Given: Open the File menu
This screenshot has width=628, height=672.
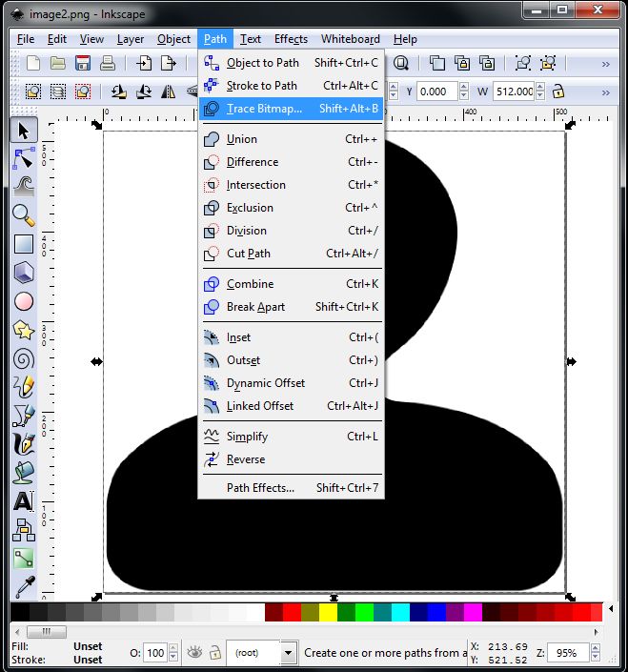Looking at the screenshot, I should (26, 39).
